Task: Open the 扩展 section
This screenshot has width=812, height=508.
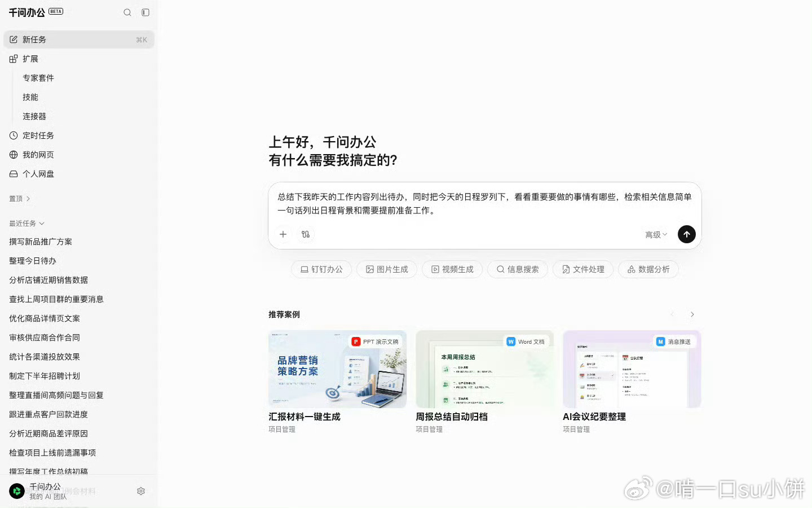Action: (79, 59)
